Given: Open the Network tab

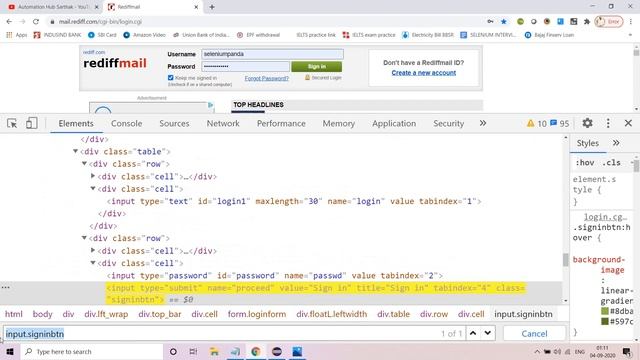Looking at the screenshot, I should (x=223, y=123).
